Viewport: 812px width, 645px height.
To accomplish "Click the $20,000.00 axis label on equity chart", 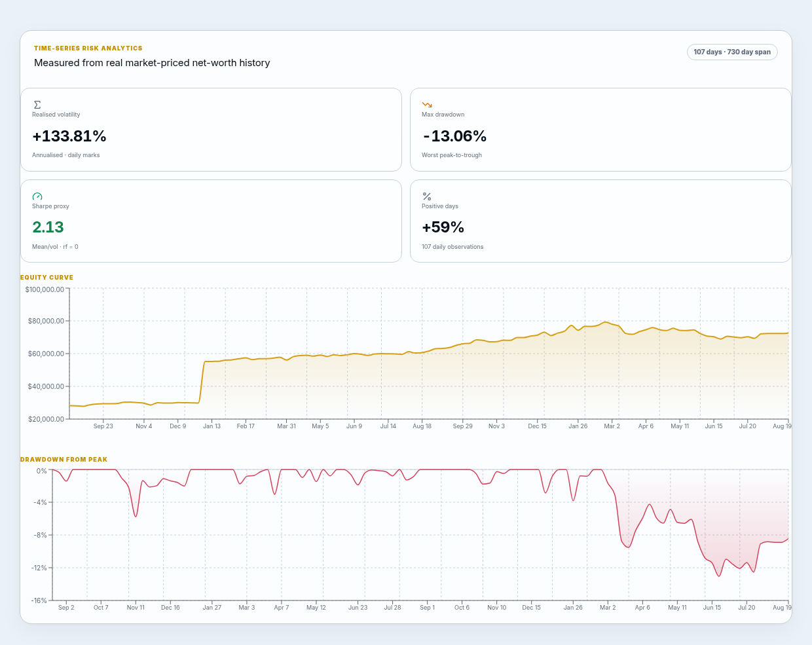I will pyautogui.click(x=46, y=419).
